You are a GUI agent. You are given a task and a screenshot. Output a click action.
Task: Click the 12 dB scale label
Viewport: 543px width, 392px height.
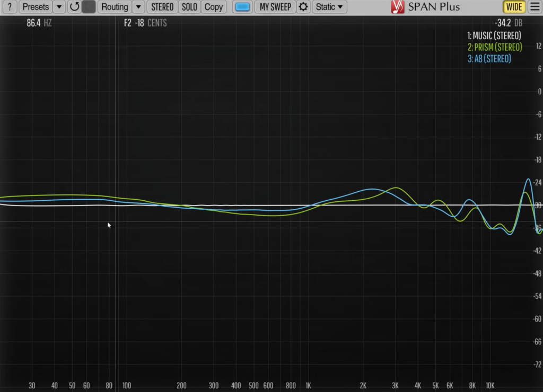pos(539,46)
